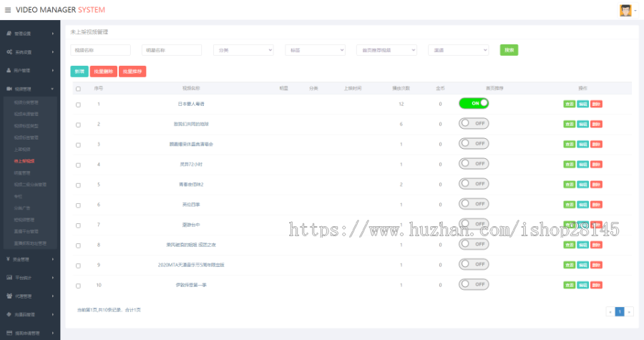Screen dimensions: 644x340
Task: Click the red batch recommend button
Action: coord(132,72)
